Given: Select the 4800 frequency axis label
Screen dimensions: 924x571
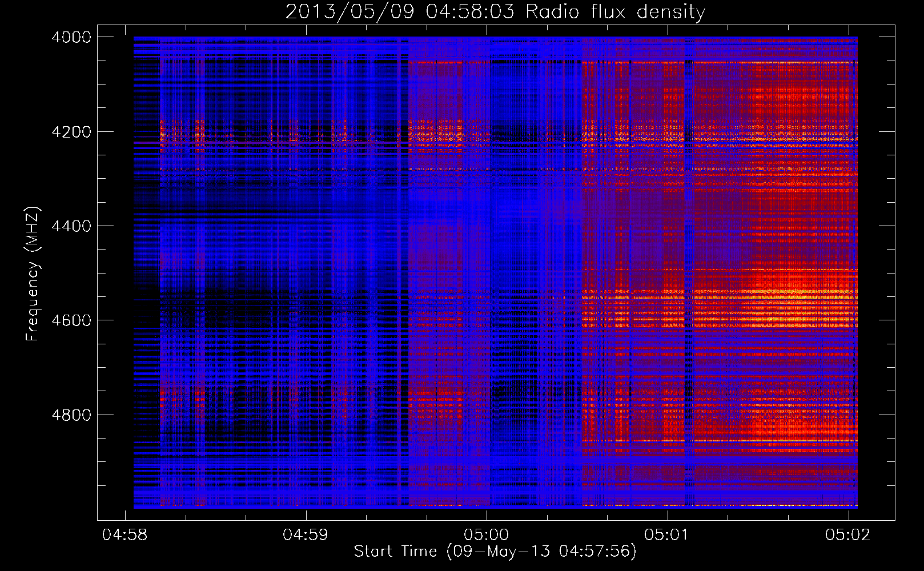Looking at the screenshot, I should [x=71, y=415].
